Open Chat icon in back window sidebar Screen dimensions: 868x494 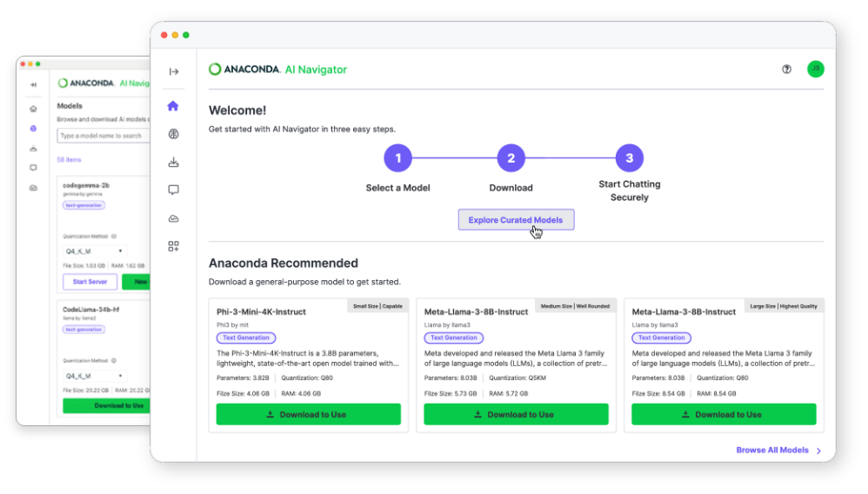click(x=33, y=168)
